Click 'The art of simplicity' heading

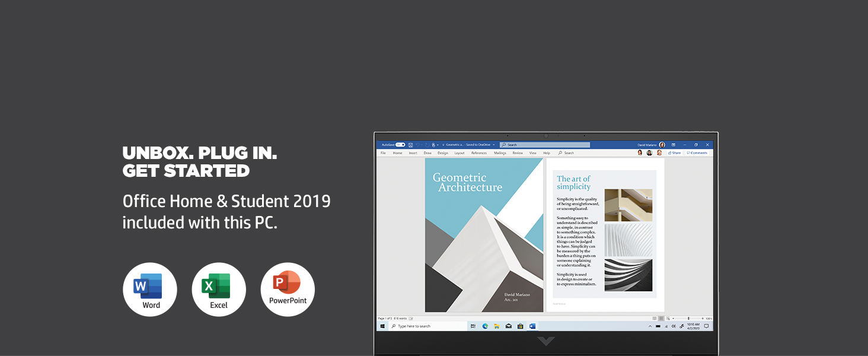[x=573, y=183]
